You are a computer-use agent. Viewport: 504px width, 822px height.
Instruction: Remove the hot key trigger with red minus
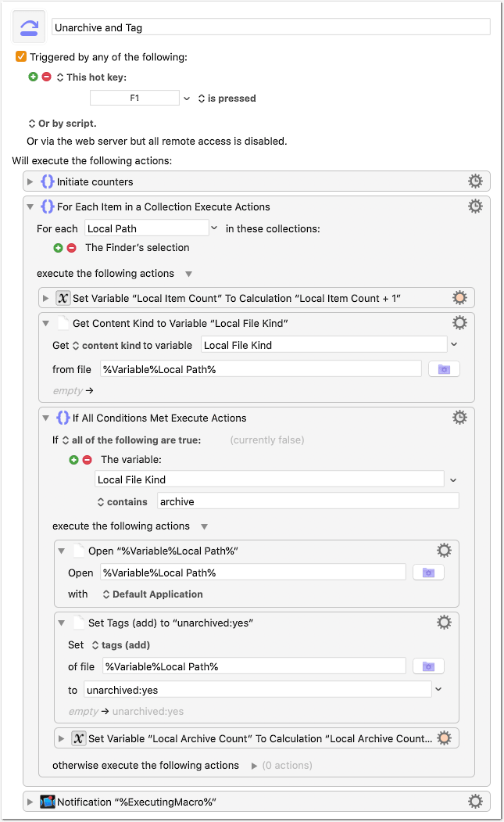click(47, 77)
